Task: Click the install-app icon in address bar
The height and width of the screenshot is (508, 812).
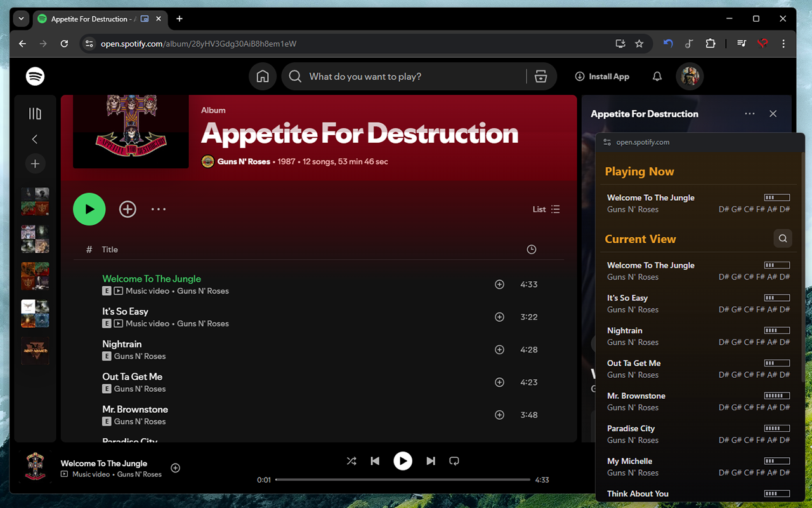Action: click(x=620, y=44)
